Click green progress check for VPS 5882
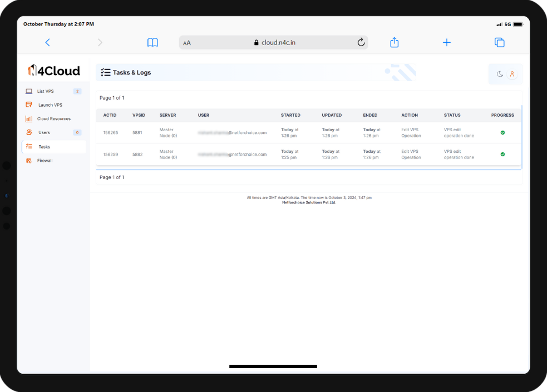 tap(502, 154)
